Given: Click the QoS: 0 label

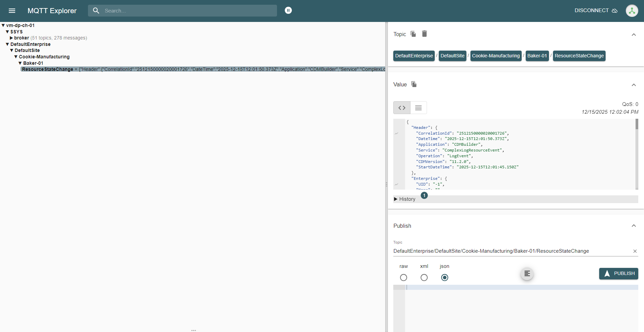Looking at the screenshot, I should (x=630, y=104).
